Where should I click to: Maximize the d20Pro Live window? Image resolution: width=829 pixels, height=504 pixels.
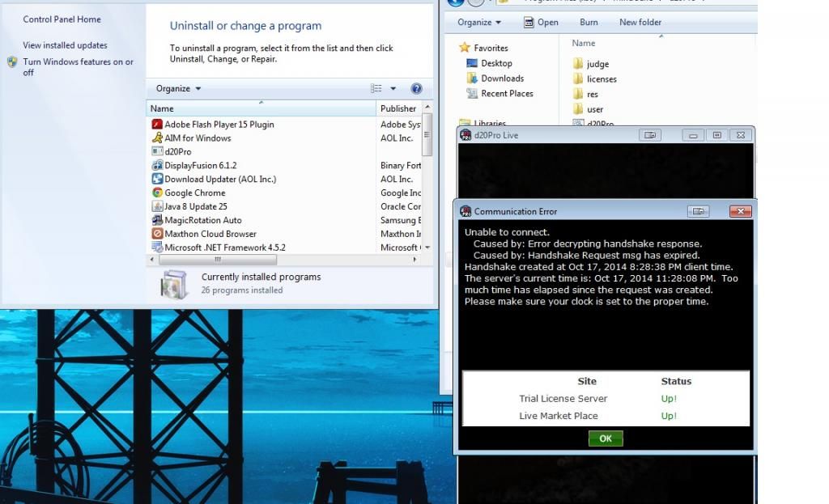[x=717, y=135]
